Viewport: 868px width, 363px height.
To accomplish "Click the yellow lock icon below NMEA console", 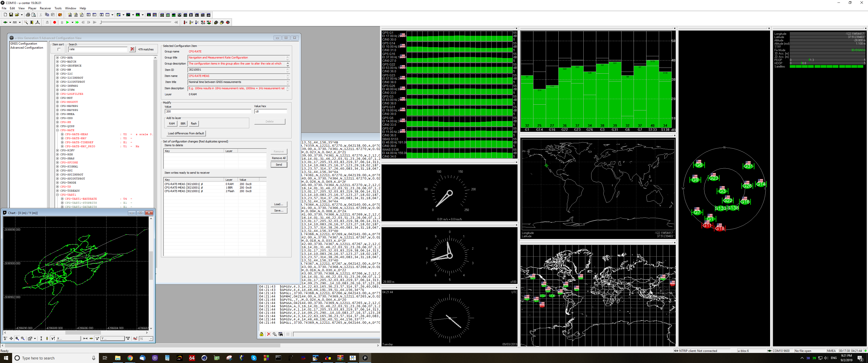I will (261, 334).
